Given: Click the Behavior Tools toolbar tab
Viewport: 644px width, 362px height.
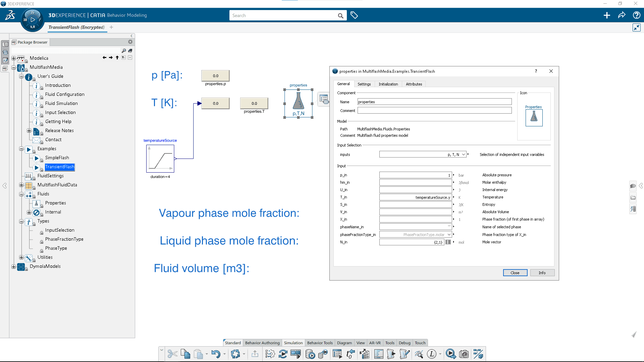Looking at the screenshot, I should tap(319, 343).
